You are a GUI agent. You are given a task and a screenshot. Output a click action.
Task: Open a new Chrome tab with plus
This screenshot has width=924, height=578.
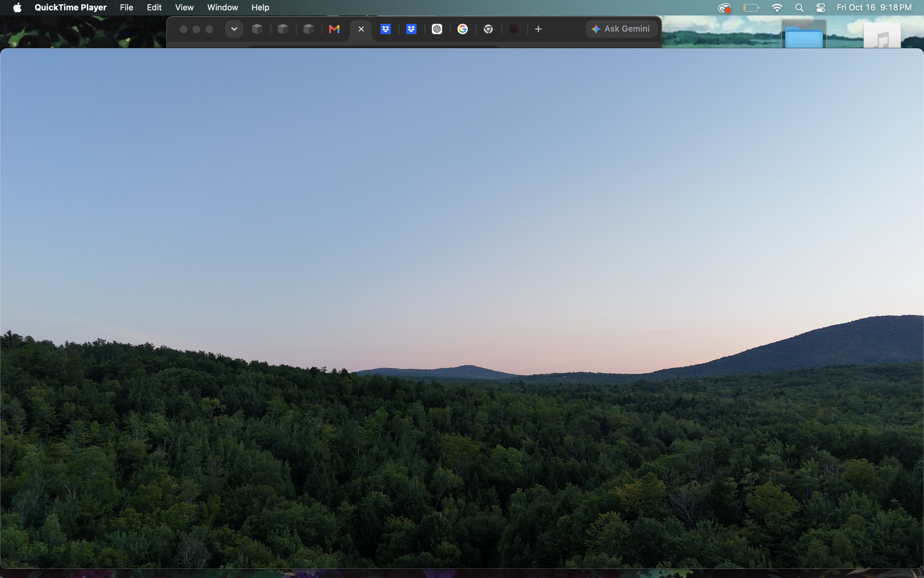(x=538, y=29)
